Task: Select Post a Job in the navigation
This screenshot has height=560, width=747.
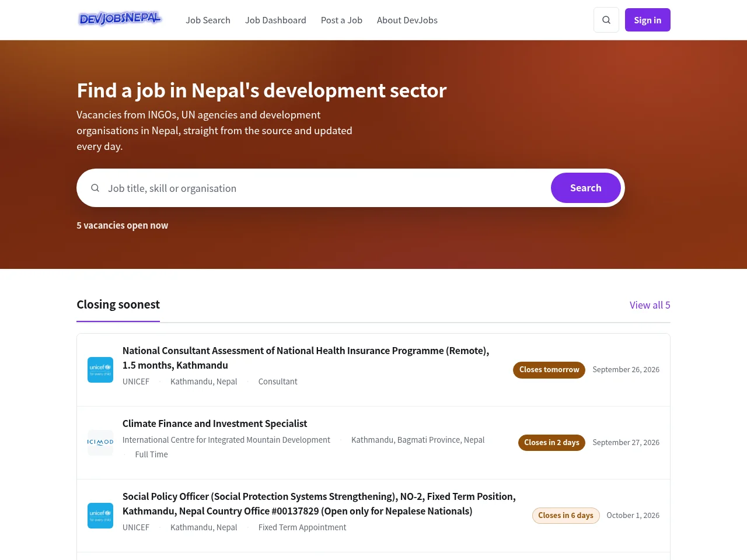Action: (x=341, y=20)
